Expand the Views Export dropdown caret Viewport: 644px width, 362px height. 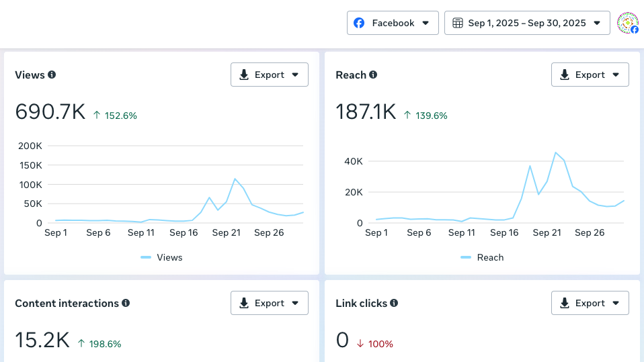click(295, 75)
